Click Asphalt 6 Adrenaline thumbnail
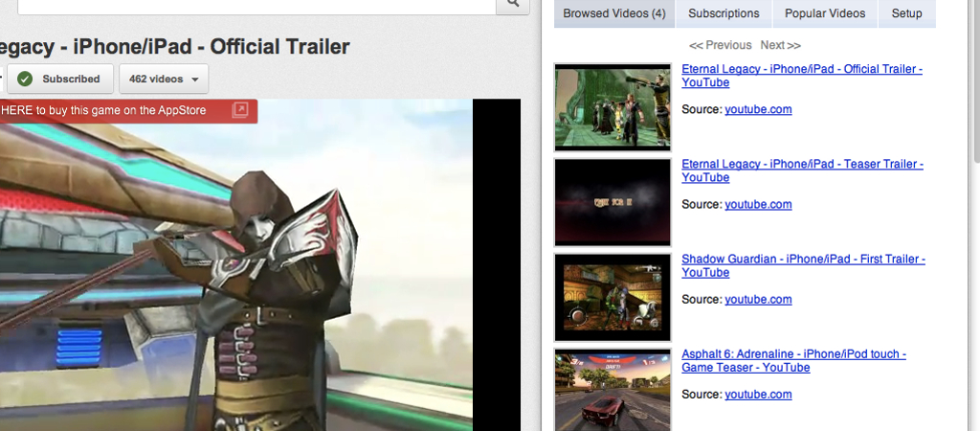 pos(612,390)
